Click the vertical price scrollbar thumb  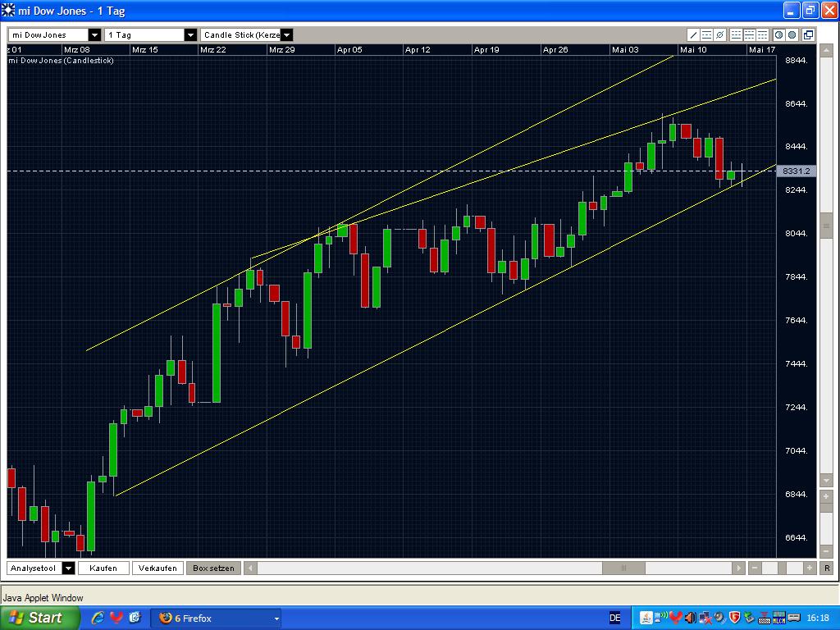tap(826, 226)
